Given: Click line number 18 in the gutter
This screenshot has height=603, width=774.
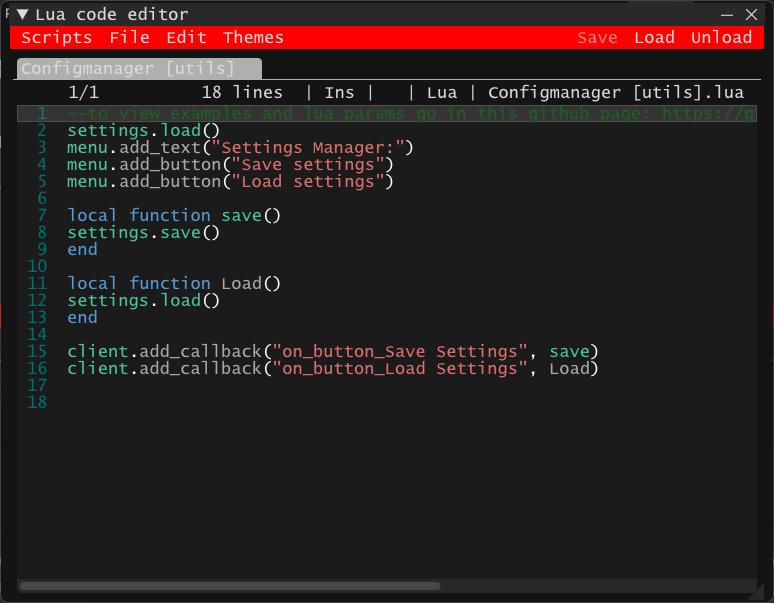Looking at the screenshot, I should tap(38, 402).
